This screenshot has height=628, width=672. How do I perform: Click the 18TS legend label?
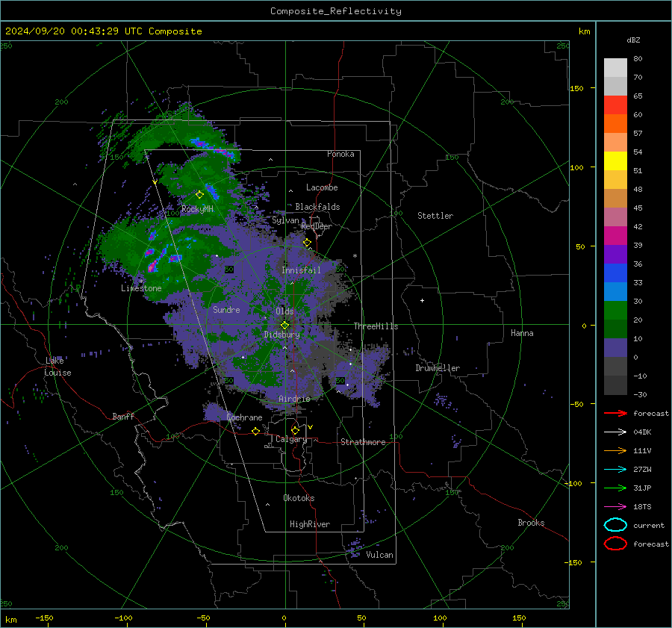[x=642, y=507]
